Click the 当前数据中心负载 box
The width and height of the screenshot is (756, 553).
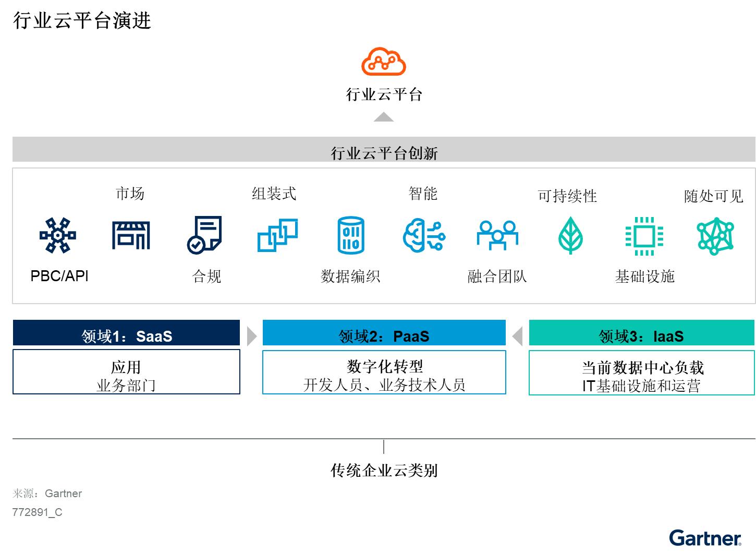tap(642, 372)
